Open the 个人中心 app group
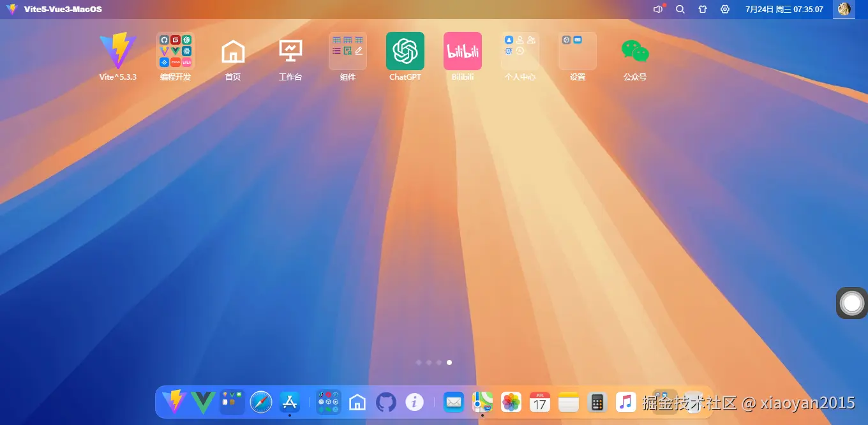This screenshot has width=868, height=425. pos(520,51)
